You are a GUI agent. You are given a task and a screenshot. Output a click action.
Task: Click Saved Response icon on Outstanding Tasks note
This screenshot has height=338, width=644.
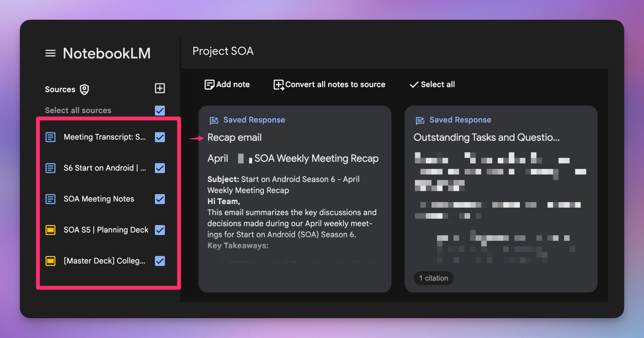point(420,120)
